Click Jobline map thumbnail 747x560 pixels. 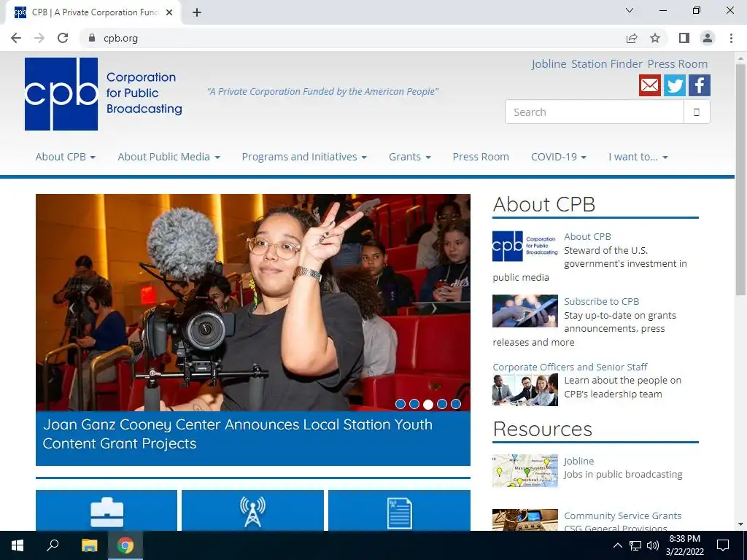525,470
